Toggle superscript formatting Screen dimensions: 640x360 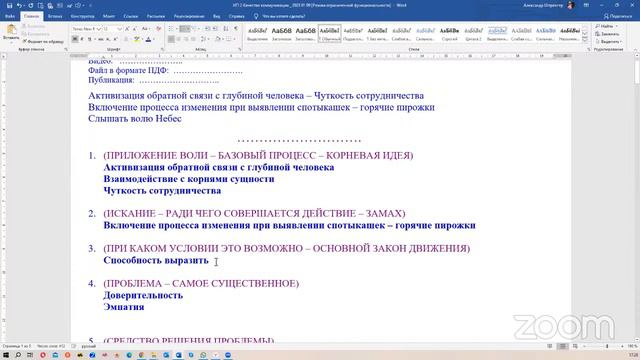tap(115, 39)
